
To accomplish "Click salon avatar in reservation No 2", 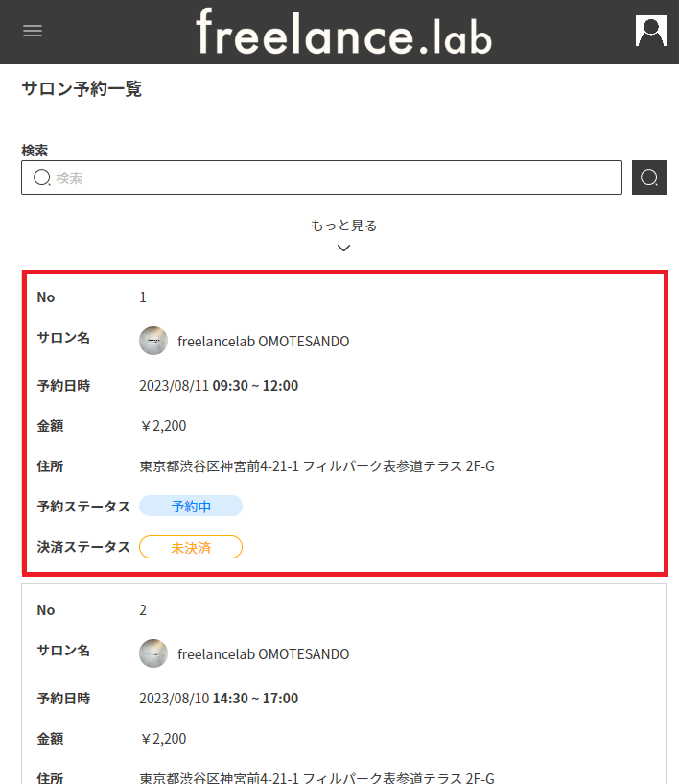I will 153,653.
